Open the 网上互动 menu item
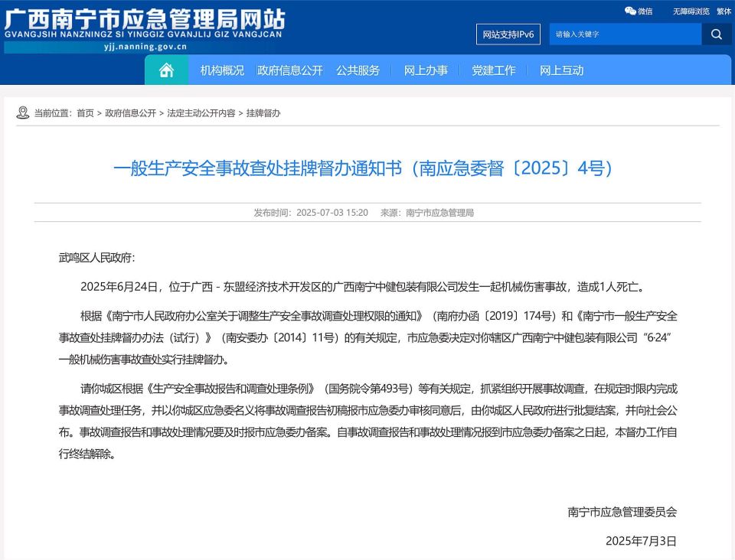 (x=561, y=70)
